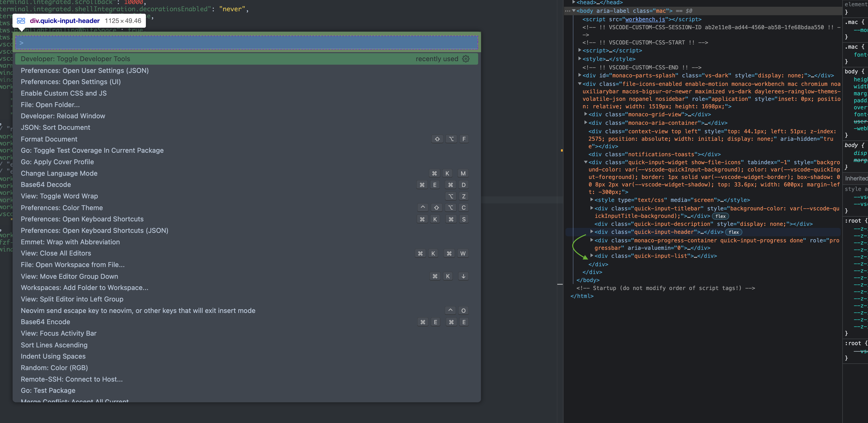
Task: Select the quick-input-description div node
Action: 670,224
